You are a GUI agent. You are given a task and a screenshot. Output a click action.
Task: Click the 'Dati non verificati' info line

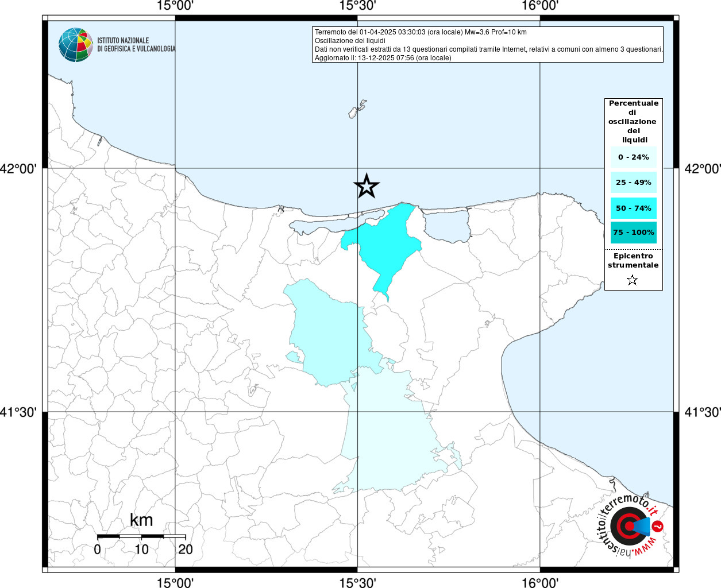point(489,49)
